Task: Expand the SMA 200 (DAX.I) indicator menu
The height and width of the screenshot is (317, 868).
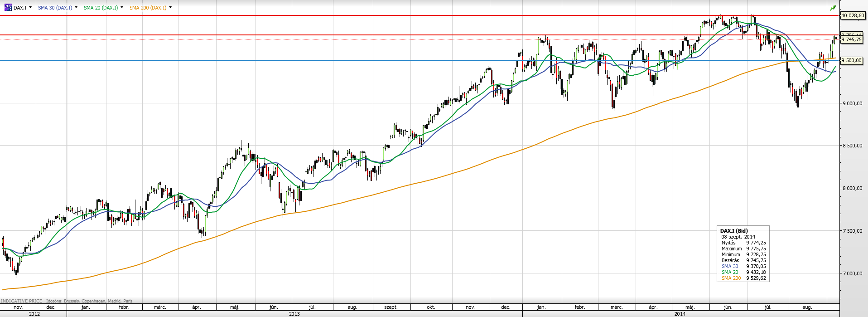Action: point(170,7)
